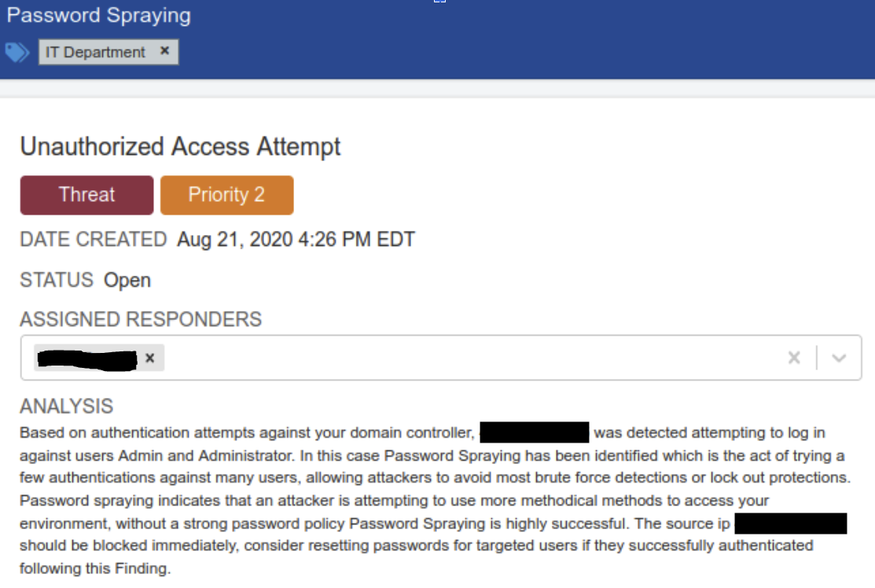Expand the assigned responders dropdown

[839, 358]
